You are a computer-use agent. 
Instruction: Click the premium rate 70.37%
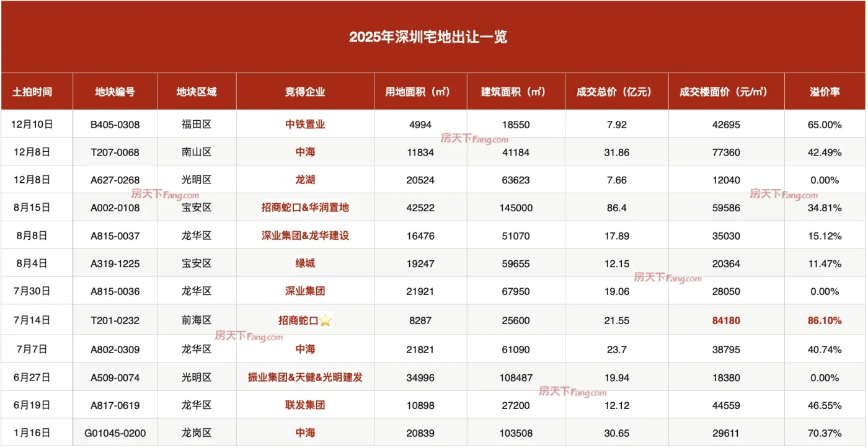click(x=825, y=433)
